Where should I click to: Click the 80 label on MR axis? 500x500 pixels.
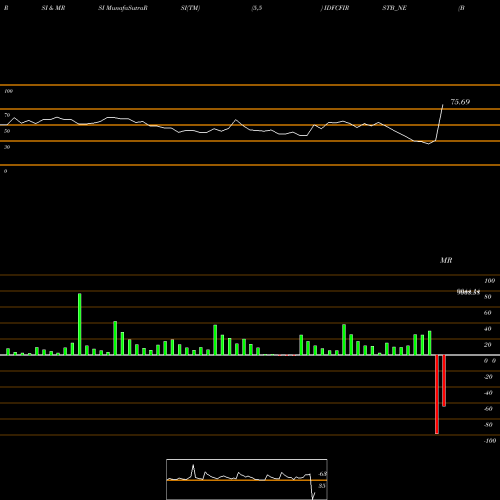(x=488, y=297)
